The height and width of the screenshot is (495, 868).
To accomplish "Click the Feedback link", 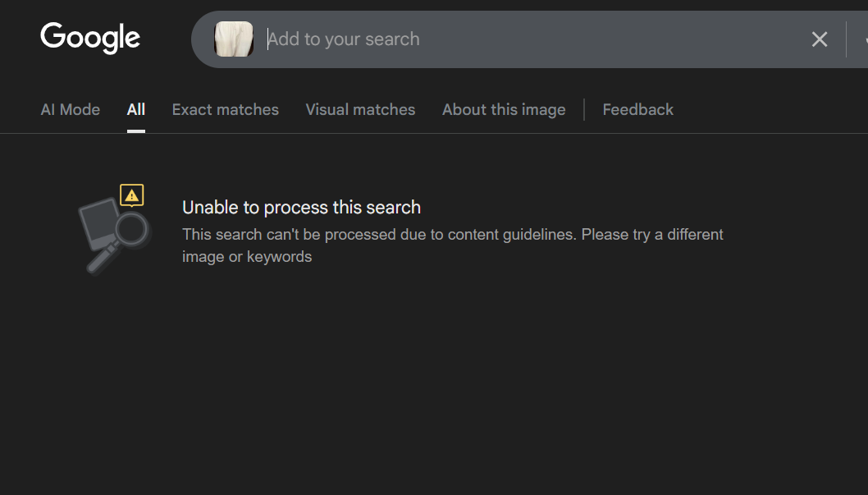I will pos(637,110).
